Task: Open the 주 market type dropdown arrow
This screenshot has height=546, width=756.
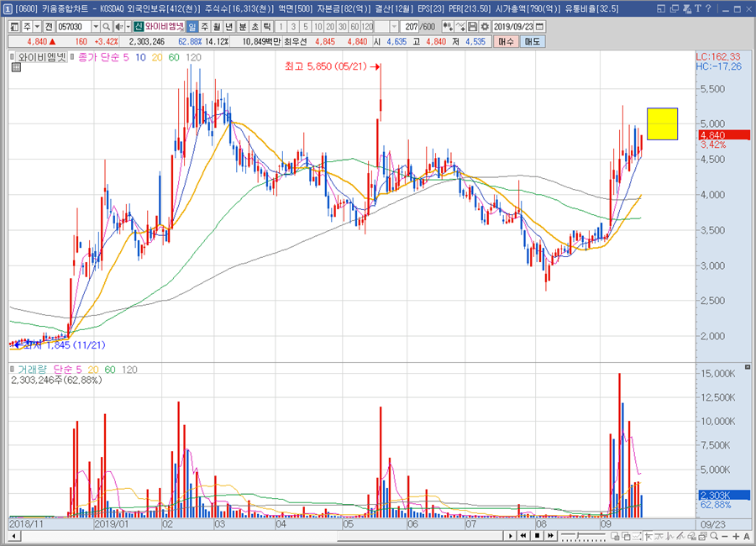Action: (37, 27)
